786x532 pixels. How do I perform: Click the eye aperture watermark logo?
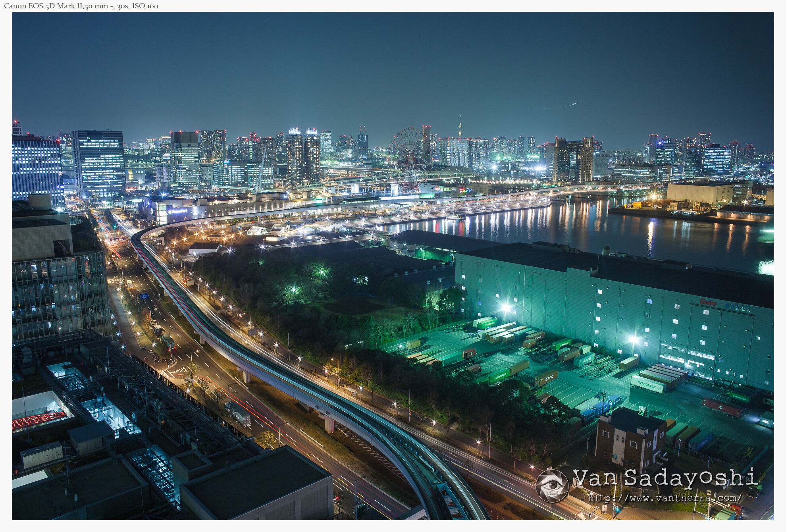[552, 485]
